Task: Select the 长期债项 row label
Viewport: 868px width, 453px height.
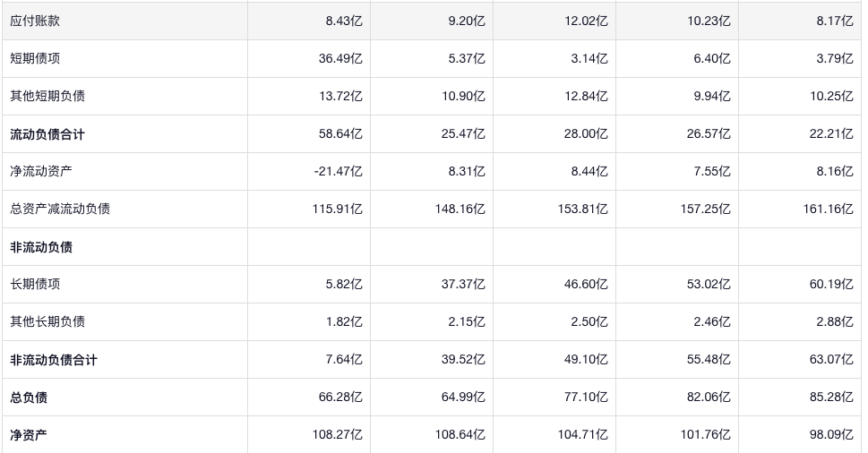Action: 35,285
